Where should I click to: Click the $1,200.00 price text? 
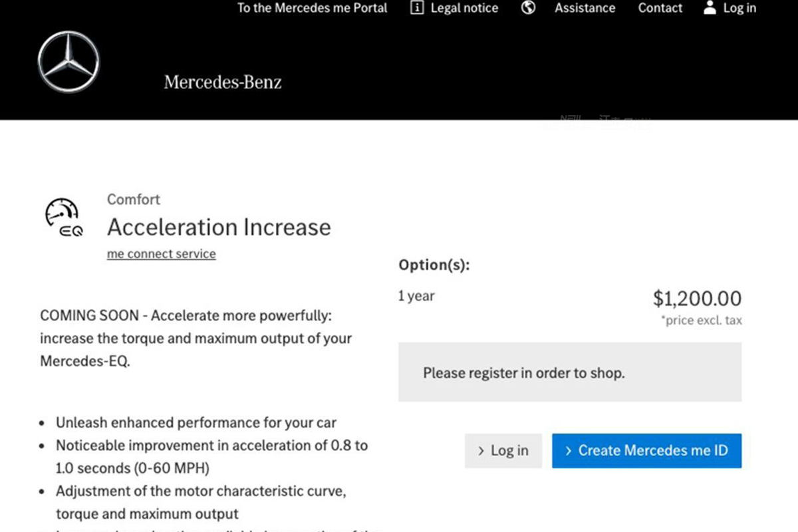point(696,299)
